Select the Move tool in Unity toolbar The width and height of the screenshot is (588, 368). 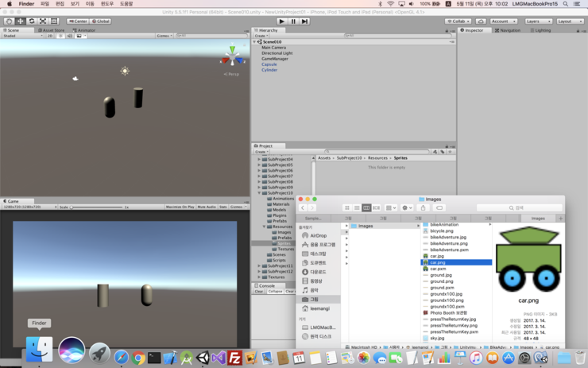point(20,21)
